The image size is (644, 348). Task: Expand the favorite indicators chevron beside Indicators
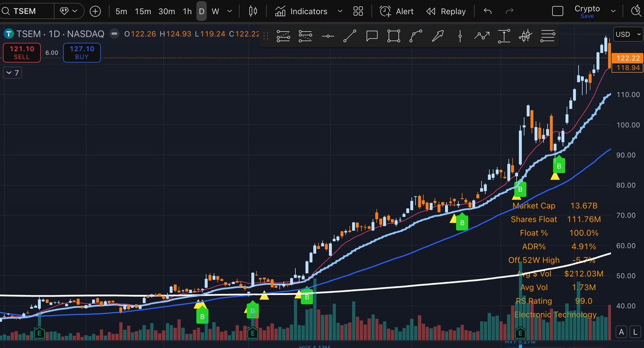(340, 11)
